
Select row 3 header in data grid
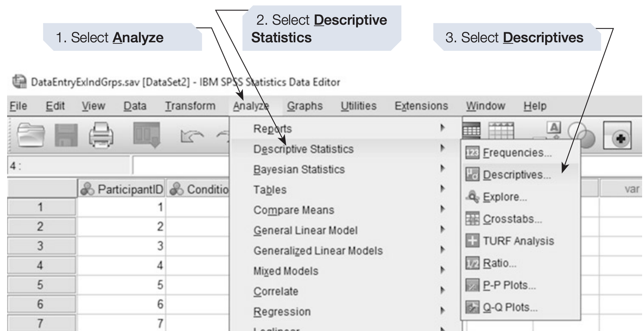(40, 246)
